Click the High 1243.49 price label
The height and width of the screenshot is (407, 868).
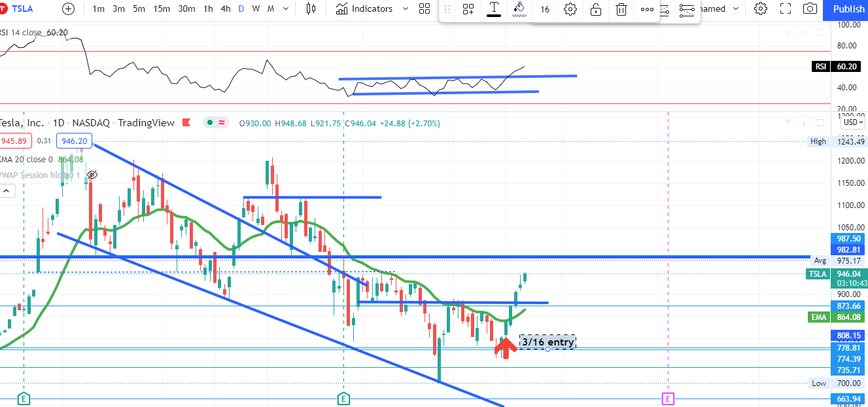[837, 141]
